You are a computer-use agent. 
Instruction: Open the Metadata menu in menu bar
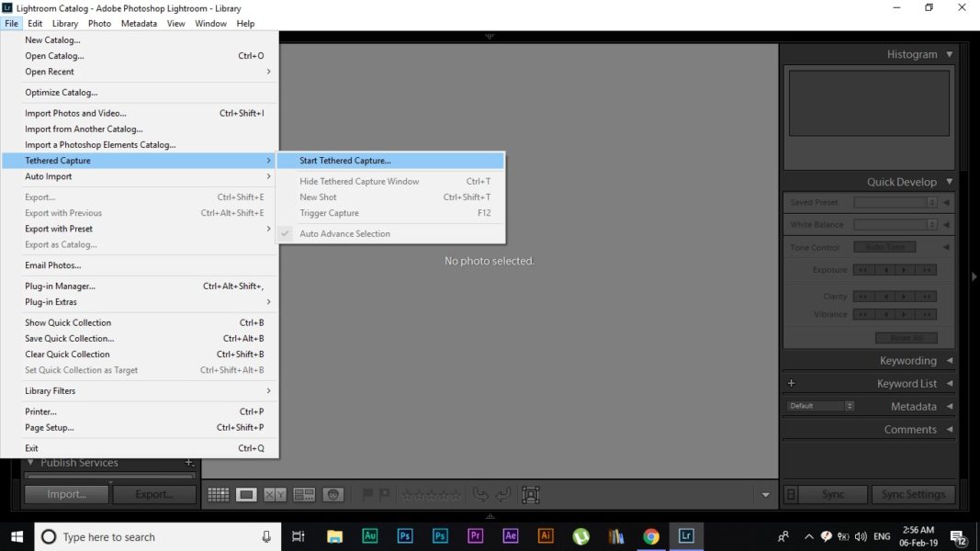click(139, 23)
